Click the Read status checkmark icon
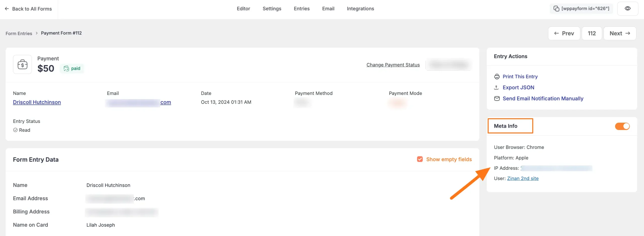The height and width of the screenshot is (236, 644). coord(15,130)
